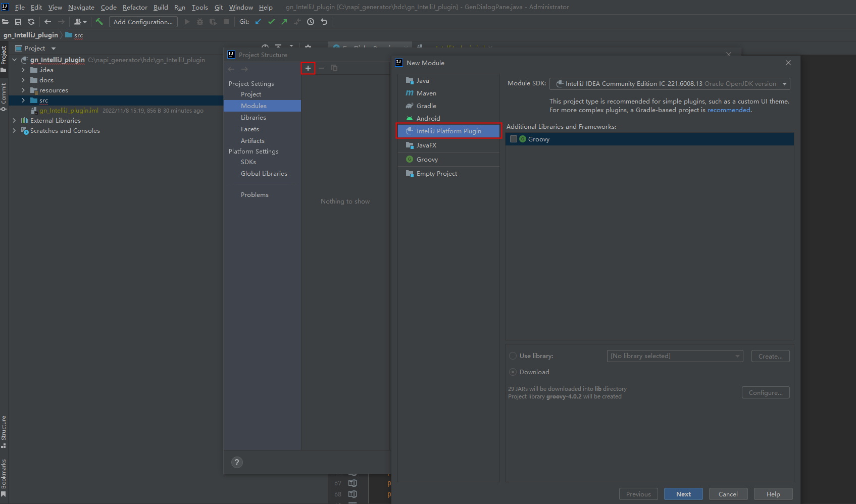
Task: Select Gradle in module type list
Action: point(426,106)
